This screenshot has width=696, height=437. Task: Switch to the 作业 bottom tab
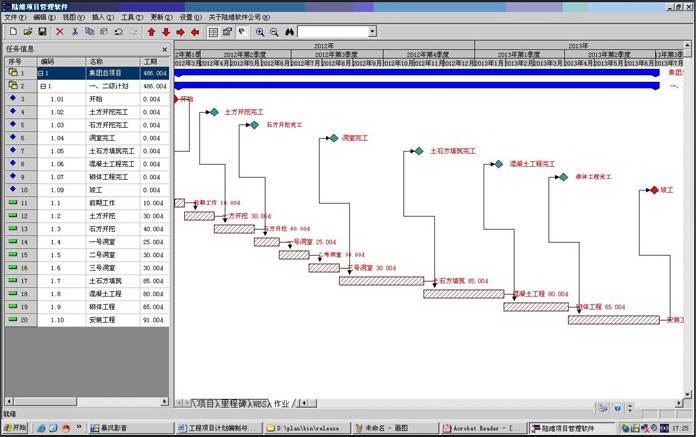[x=281, y=404]
